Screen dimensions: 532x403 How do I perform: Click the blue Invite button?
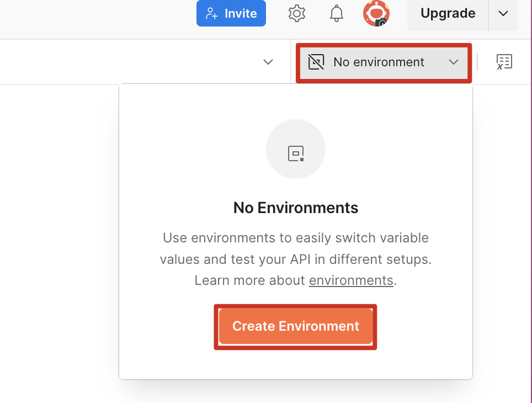click(231, 14)
